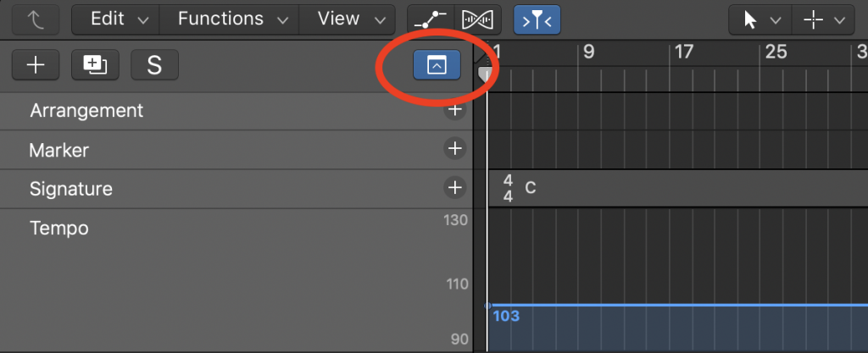Add a signature change with the plus icon
Viewport: 868px width, 353px height.
point(454,188)
